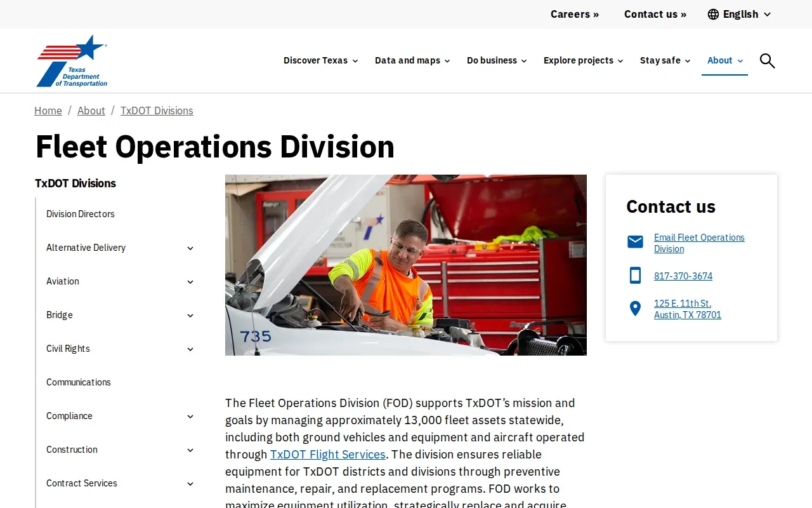The width and height of the screenshot is (812, 508).
Task: Expand the Compliance sidebar chevron
Action: [x=190, y=417]
